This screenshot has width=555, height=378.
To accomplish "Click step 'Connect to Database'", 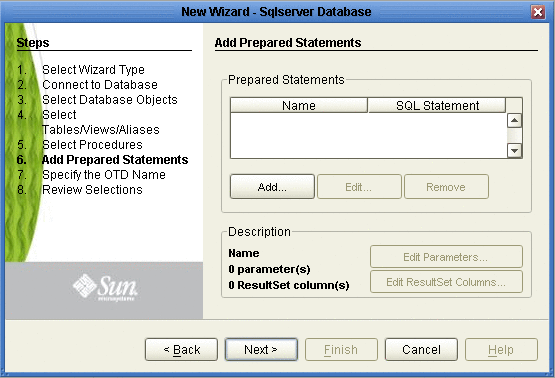I will pyautogui.click(x=100, y=85).
